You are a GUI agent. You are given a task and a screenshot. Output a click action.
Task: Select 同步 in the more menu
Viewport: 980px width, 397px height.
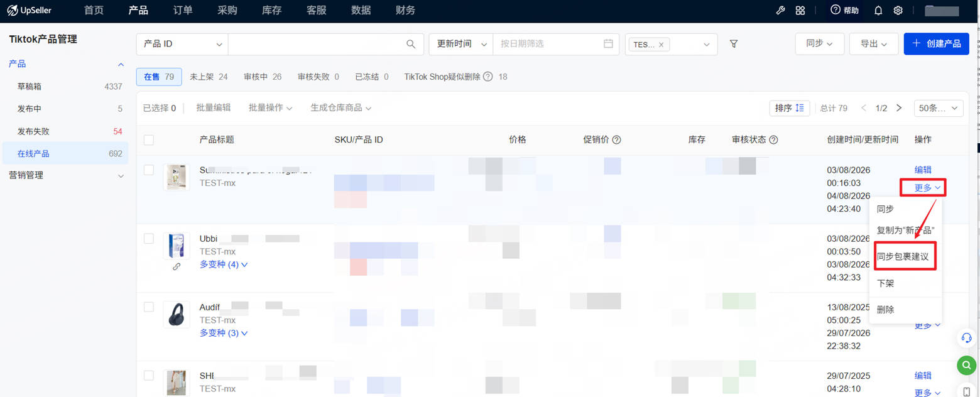click(x=885, y=209)
